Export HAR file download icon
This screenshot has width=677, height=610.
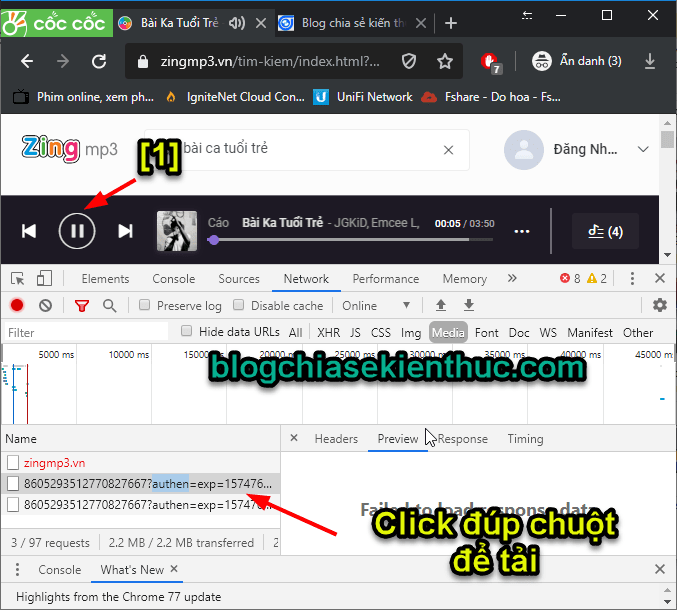pyautogui.click(x=469, y=305)
